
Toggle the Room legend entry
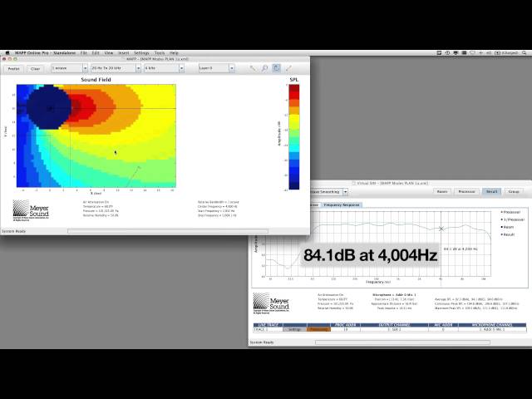508,227
